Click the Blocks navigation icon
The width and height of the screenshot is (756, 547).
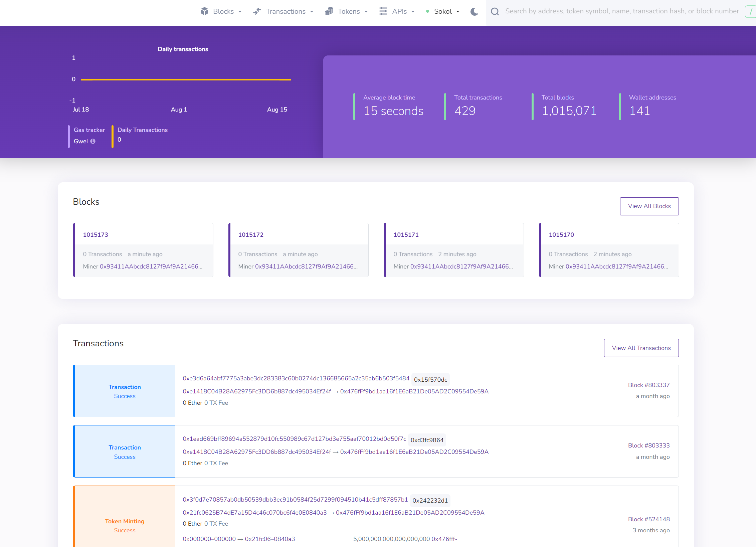click(x=205, y=11)
